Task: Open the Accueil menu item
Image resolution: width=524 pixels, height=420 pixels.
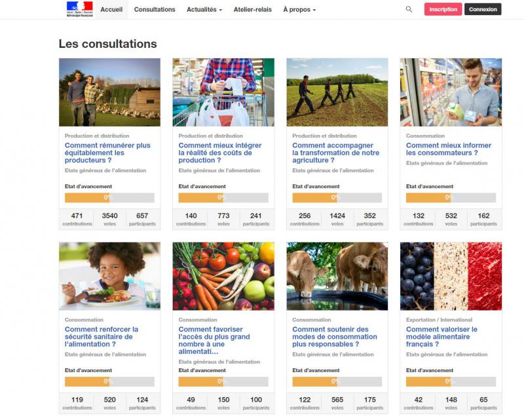Action: [111, 10]
